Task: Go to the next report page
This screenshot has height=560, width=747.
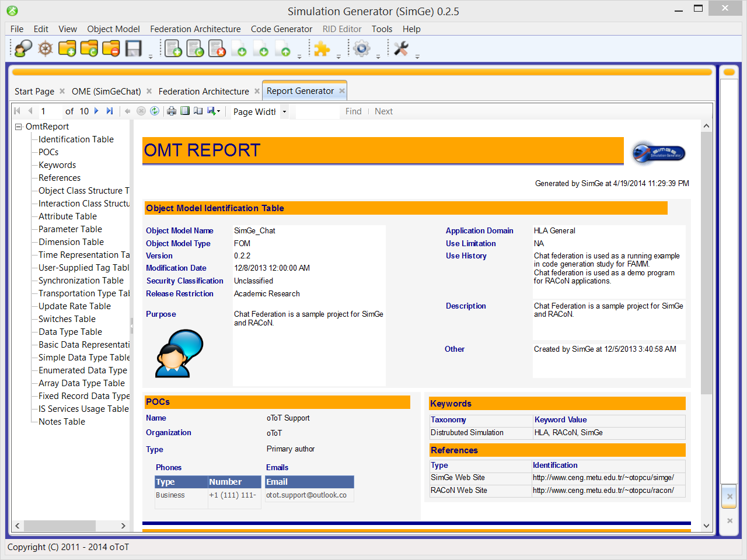Action: 96,111
